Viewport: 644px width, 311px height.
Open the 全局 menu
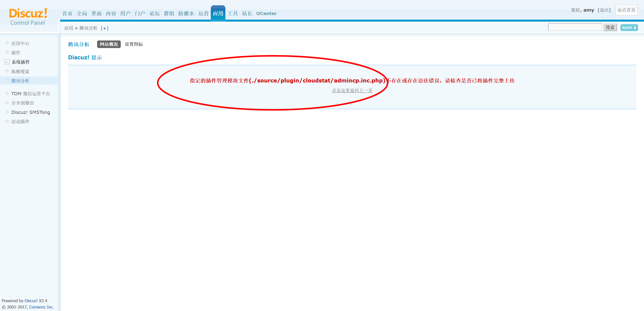point(82,14)
